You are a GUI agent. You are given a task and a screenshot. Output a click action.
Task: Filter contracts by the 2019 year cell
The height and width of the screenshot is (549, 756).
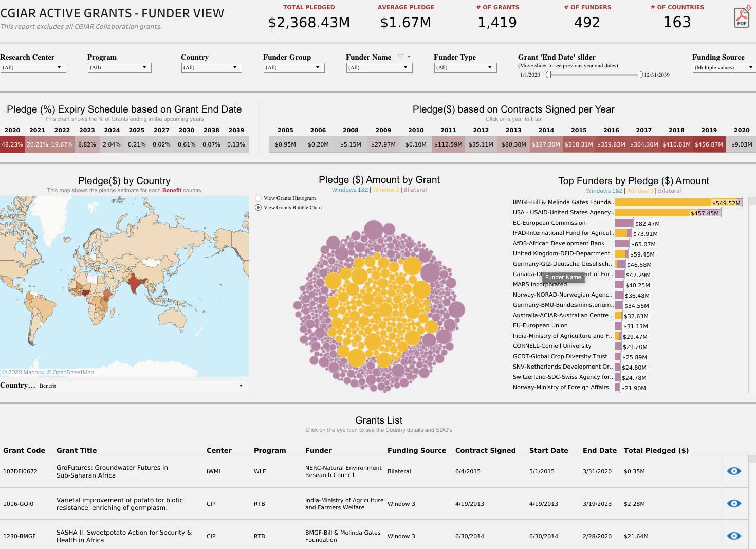tap(709, 144)
